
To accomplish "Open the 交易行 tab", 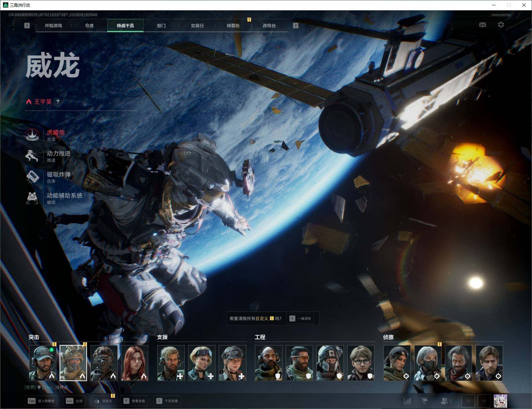I will (197, 26).
